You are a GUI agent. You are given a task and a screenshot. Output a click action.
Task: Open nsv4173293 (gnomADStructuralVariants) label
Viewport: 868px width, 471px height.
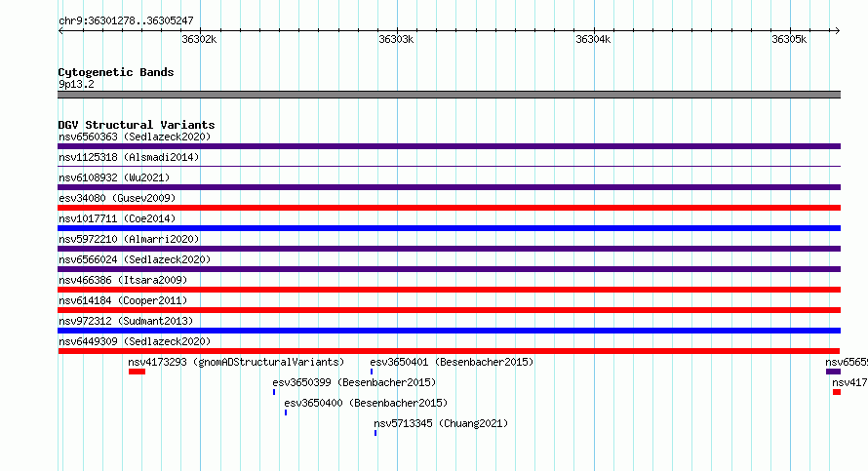click(x=236, y=362)
